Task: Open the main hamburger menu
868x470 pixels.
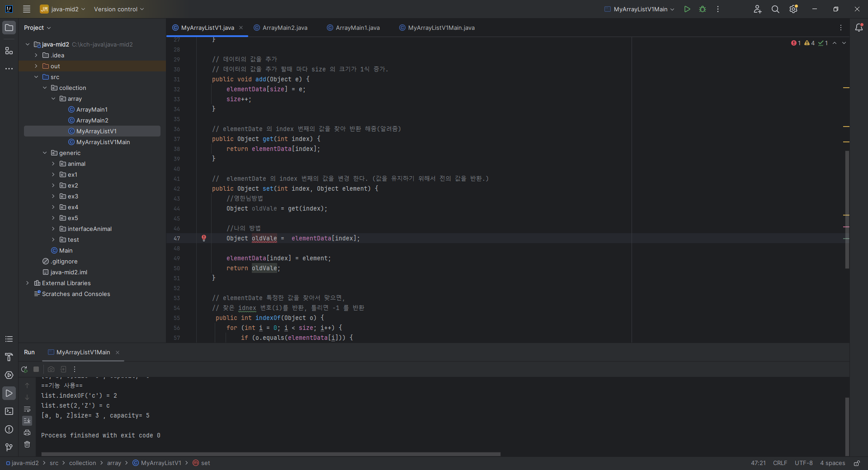Action: coord(27,9)
